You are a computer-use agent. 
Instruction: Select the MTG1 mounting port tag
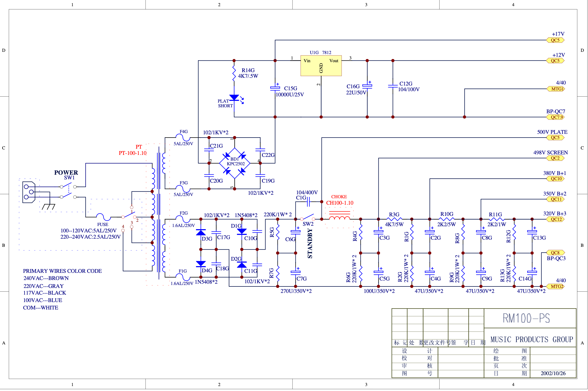point(556,89)
